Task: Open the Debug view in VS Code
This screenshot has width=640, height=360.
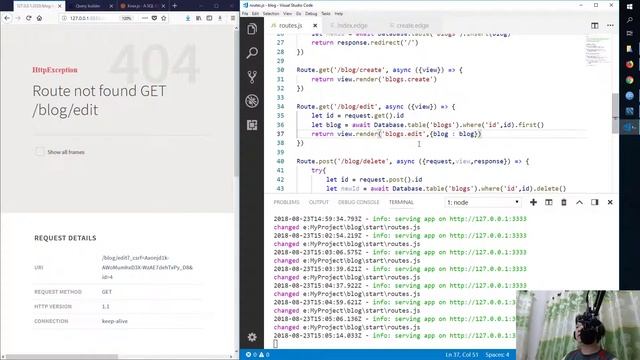Action: [252, 101]
